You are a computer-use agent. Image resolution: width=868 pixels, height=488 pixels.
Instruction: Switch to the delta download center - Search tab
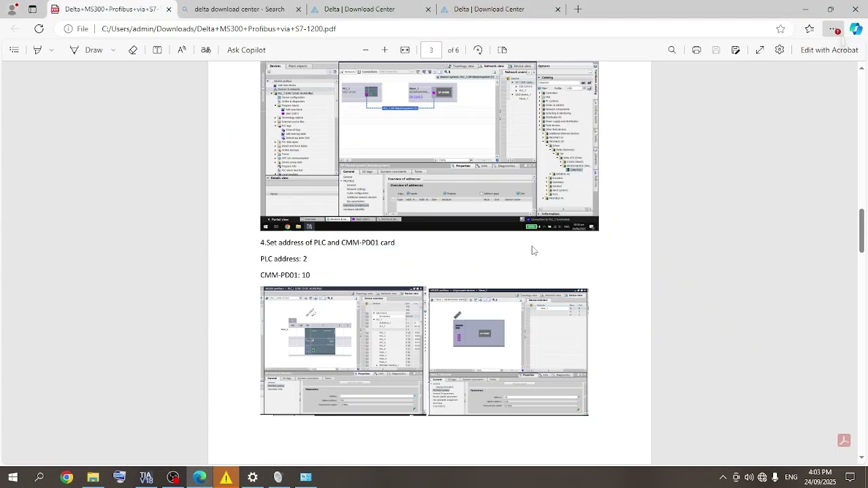239,9
